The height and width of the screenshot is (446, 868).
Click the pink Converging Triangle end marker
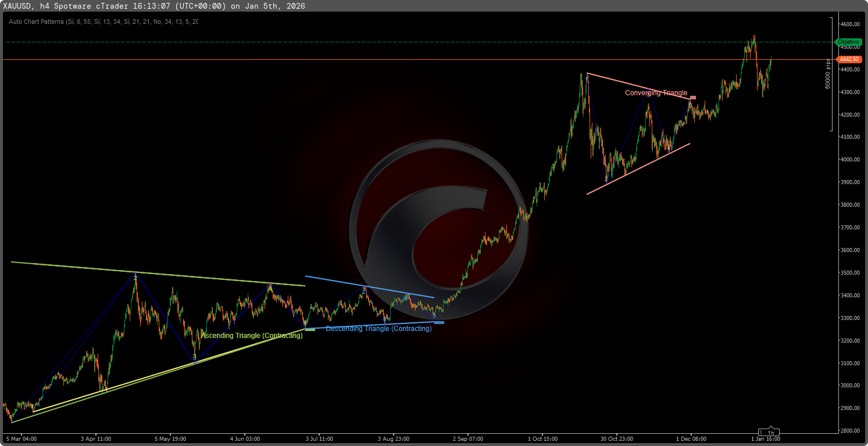point(693,98)
